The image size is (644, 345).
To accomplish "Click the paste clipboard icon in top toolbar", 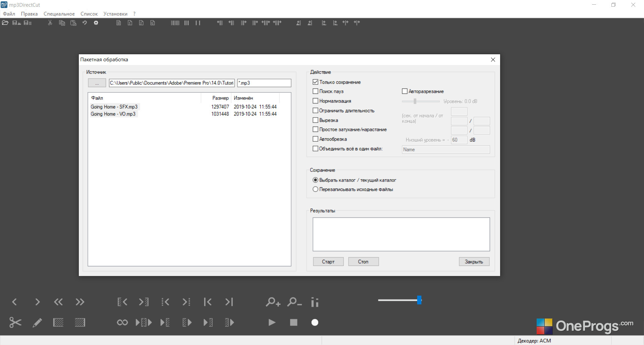I will tap(73, 23).
